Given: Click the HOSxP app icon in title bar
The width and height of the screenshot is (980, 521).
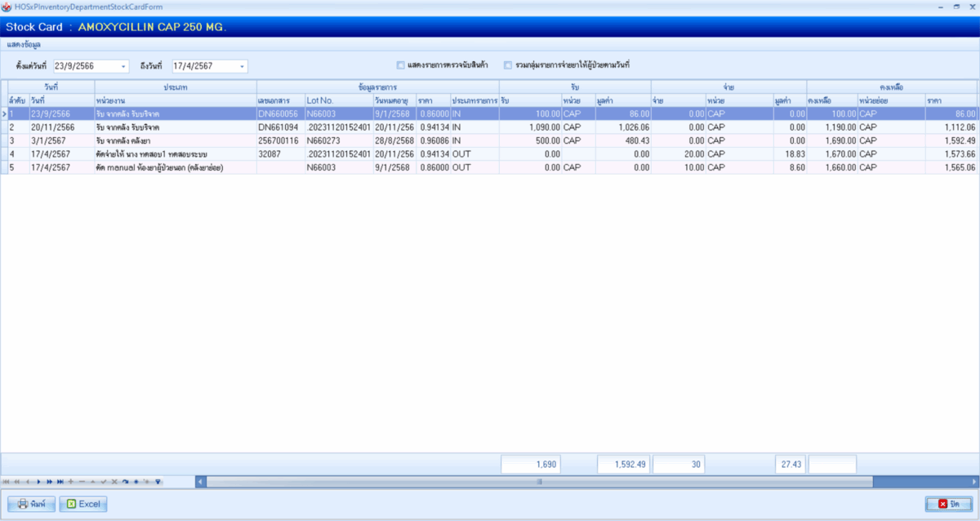Looking at the screenshot, I should click(x=7, y=7).
